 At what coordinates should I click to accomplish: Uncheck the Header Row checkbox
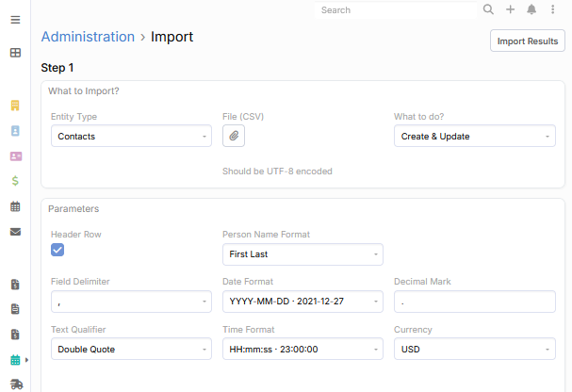(57, 250)
